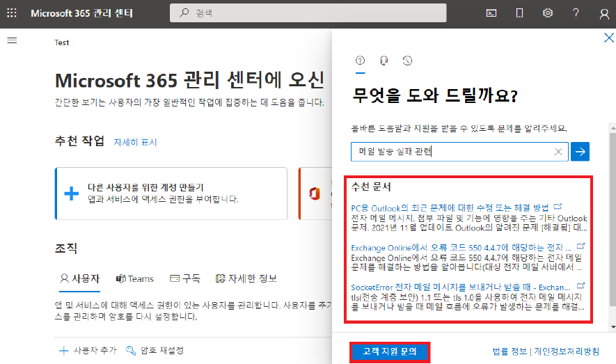Click the search box in top bar

point(308,13)
